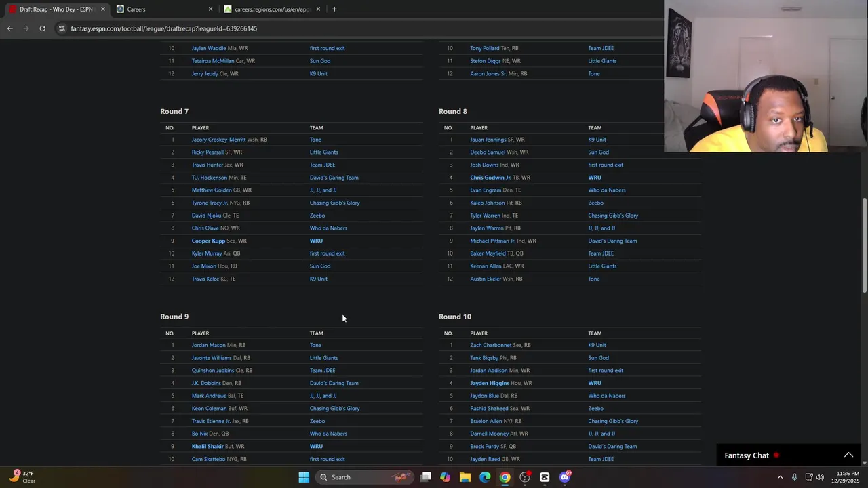Click the Chrome icon in taskbar
The height and width of the screenshot is (488, 868).
505,477
